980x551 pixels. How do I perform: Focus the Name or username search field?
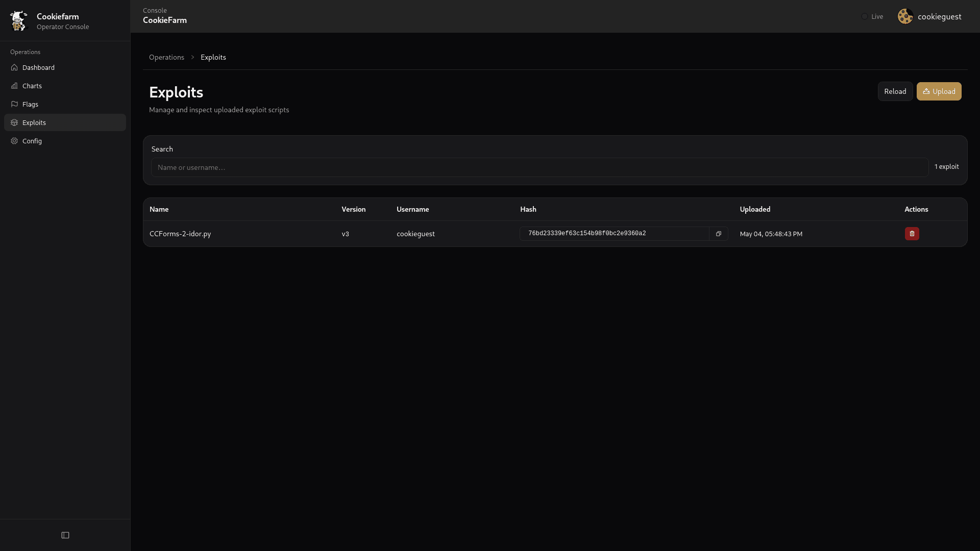[540, 167]
